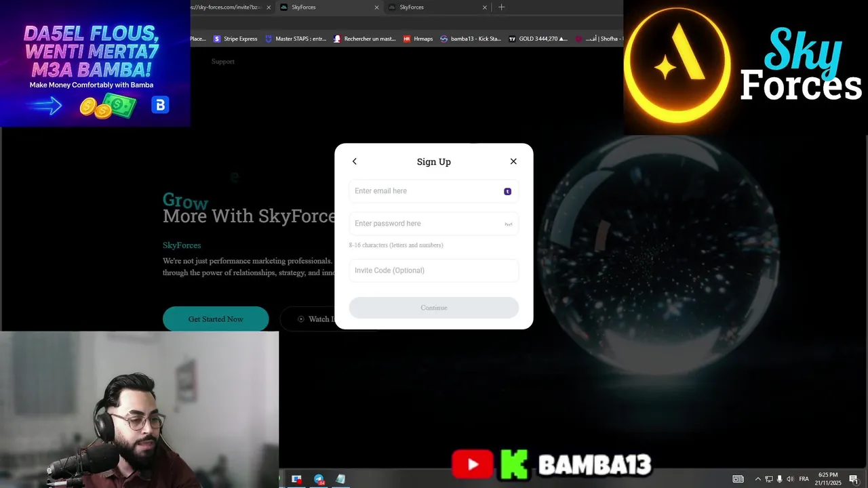Open the touch keyboard tray icon
This screenshot has width=868, height=488.
click(738, 479)
